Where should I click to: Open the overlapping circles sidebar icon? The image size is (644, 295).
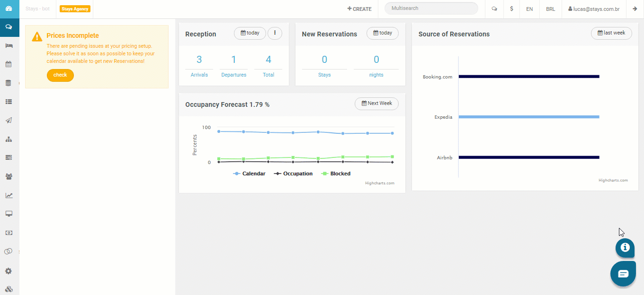[x=9, y=252]
